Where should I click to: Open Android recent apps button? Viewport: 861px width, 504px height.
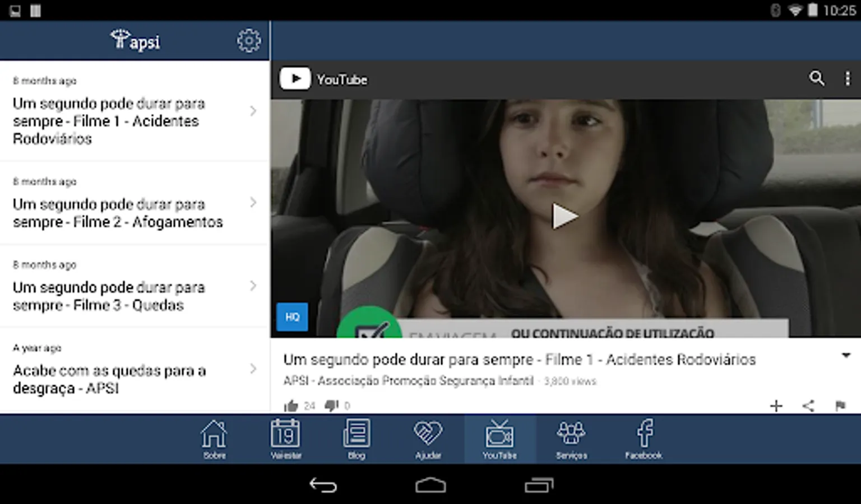pos(539,485)
